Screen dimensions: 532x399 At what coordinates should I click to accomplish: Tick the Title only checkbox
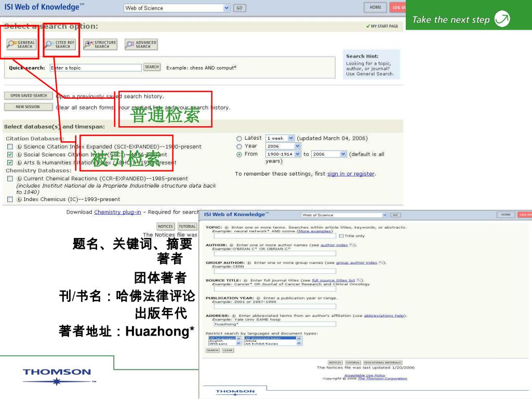tap(341, 236)
